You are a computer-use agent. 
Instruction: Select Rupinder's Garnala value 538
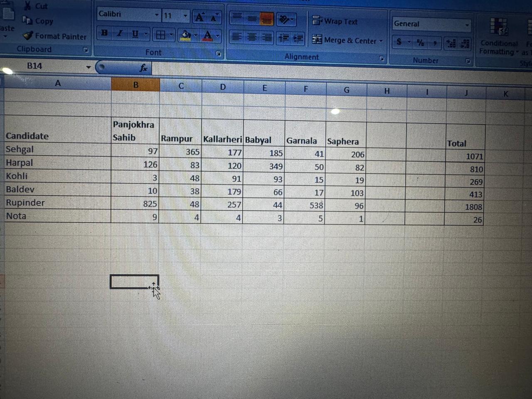[x=305, y=205]
